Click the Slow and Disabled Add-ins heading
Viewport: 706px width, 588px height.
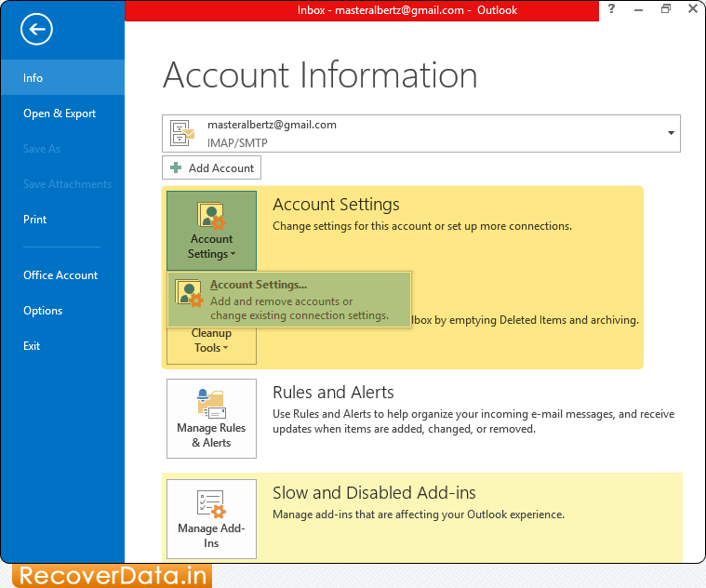[374, 493]
